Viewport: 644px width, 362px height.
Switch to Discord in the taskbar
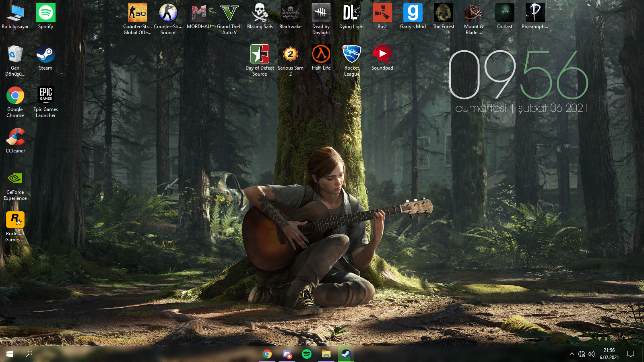click(x=287, y=354)
